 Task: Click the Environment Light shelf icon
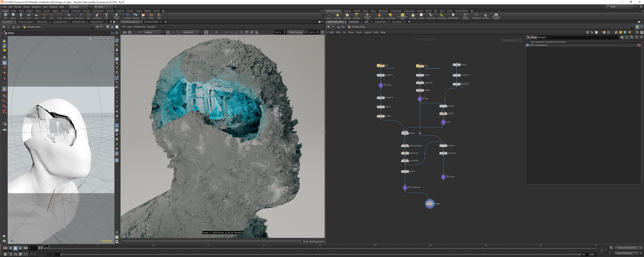402,16
